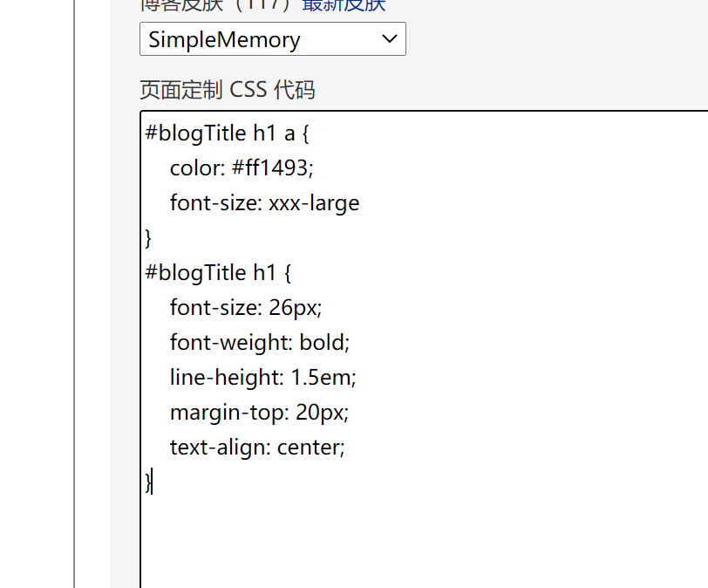Place cursor on 'line-height: 1.5em;' line
Screen dimensions: 708x588
262,378
